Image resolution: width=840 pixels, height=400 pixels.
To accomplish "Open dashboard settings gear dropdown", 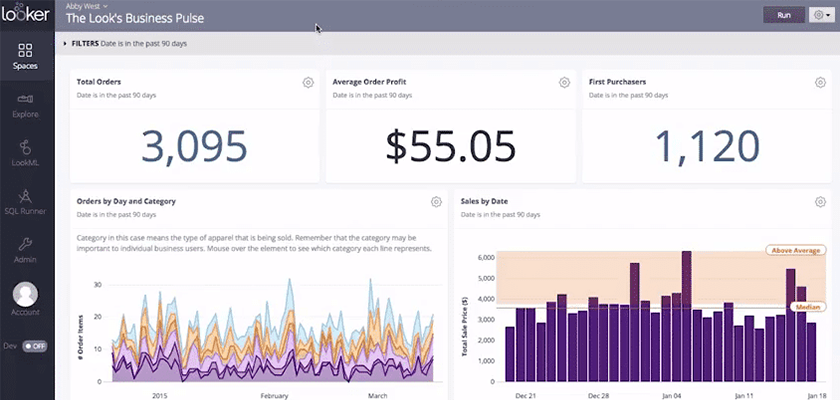I will 822,15.
